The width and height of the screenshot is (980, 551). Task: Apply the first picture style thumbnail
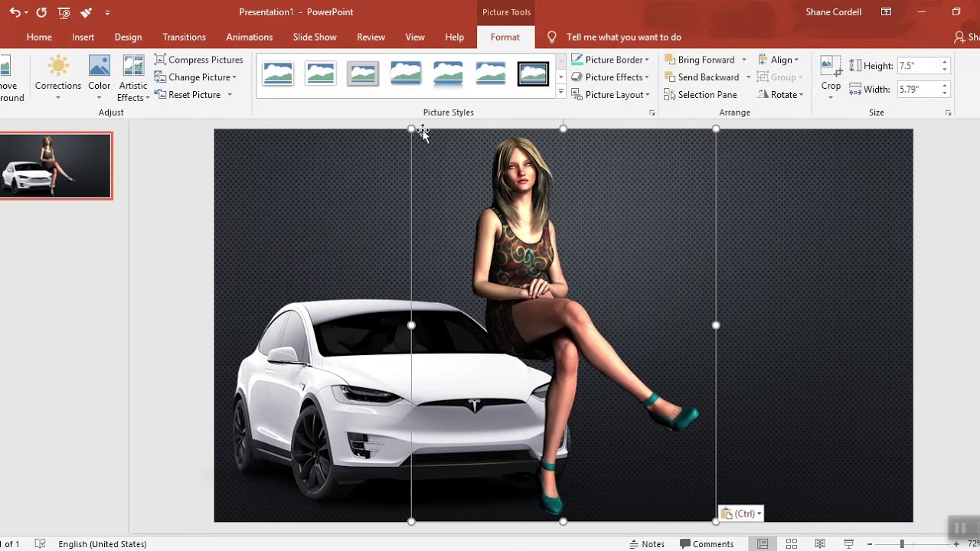coord(278,74)
